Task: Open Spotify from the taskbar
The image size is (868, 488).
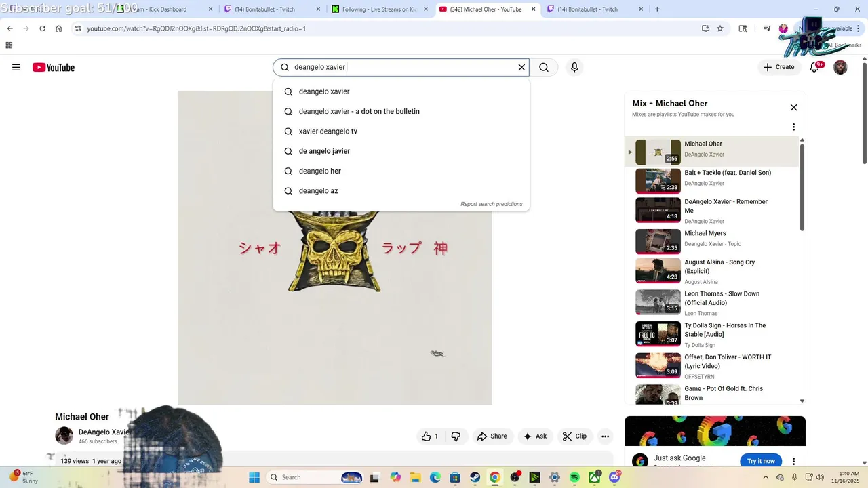Action: tap(574, 477)
